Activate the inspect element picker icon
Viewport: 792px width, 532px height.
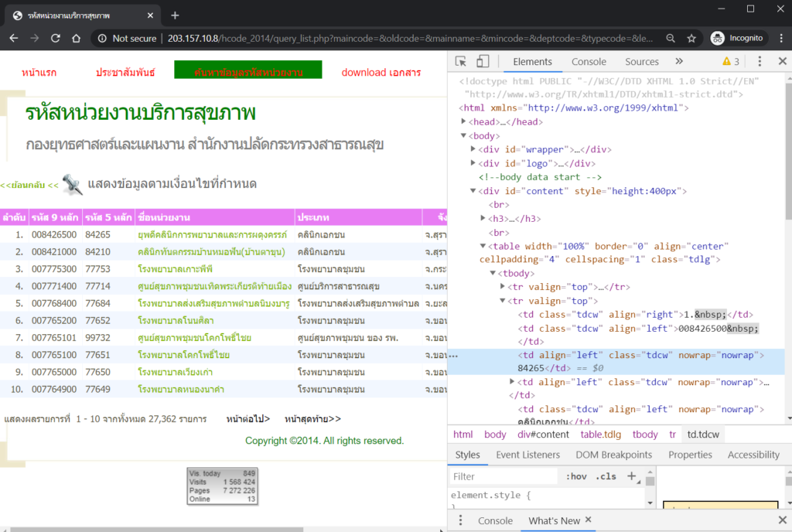click(461, 62)
